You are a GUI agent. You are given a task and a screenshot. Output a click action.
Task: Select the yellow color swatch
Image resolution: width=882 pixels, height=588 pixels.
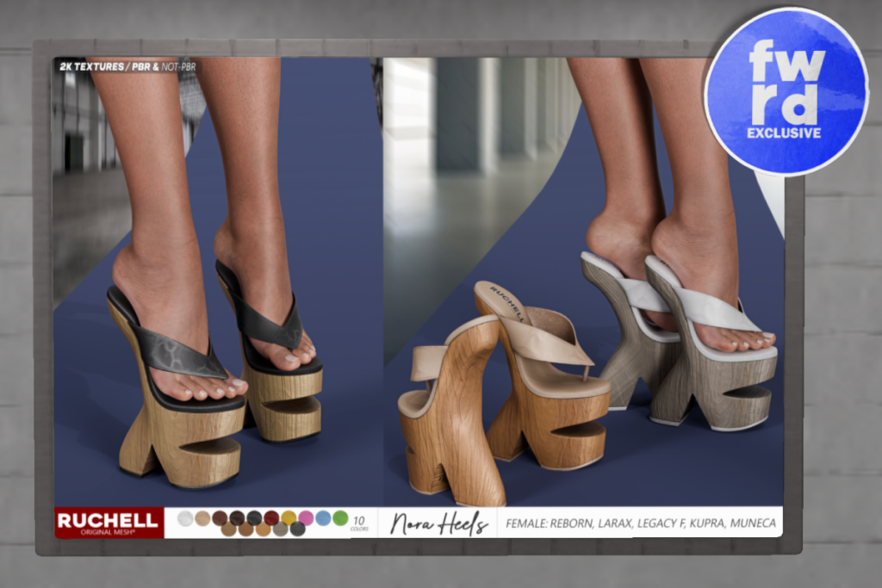(x=289, y=517)
